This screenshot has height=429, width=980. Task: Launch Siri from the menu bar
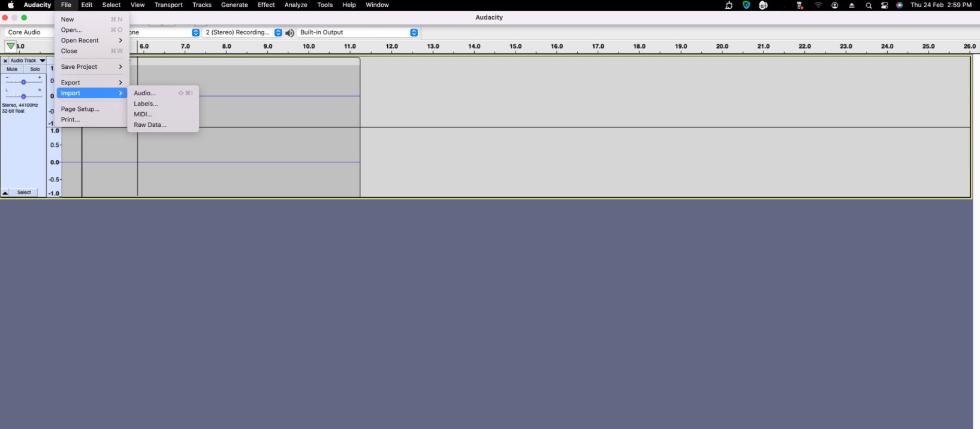click(900, 5)
